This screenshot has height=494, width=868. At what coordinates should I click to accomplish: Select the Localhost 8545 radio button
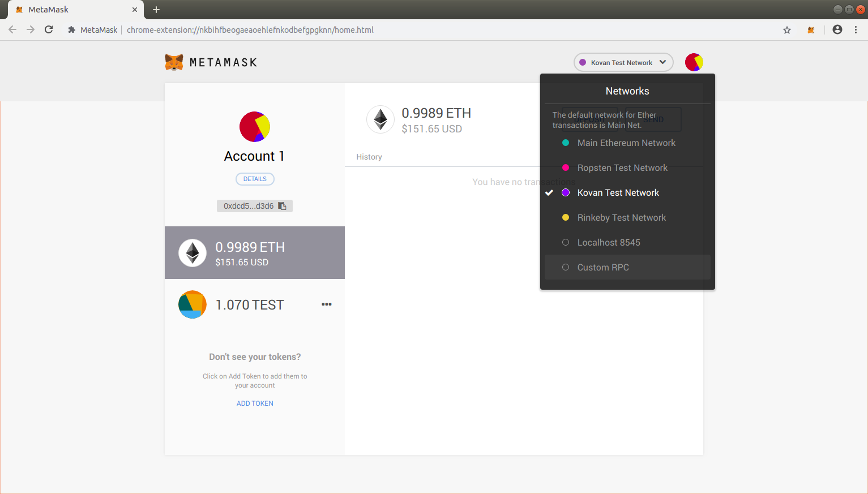(566, 242)
